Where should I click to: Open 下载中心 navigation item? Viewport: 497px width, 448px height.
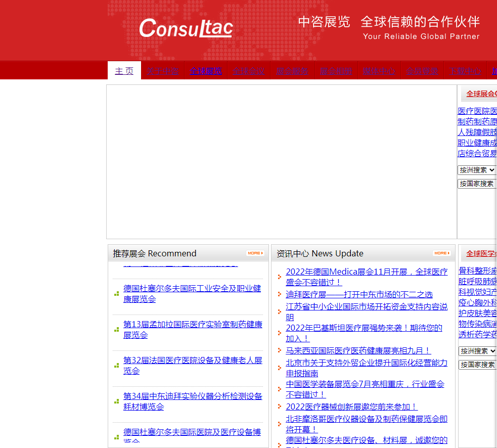[x=465, y=71]
